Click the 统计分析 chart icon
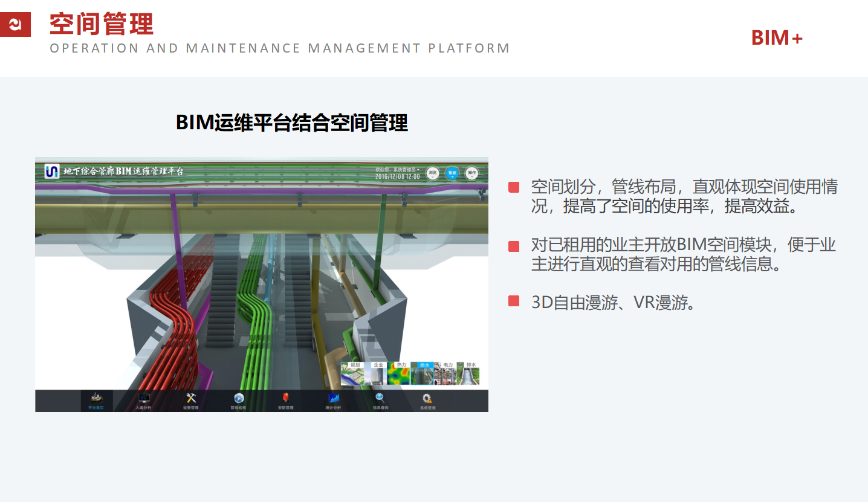Image resolution: width=868 pixels, height=502 pixels. pyautogui.click(x=334, y=400)
